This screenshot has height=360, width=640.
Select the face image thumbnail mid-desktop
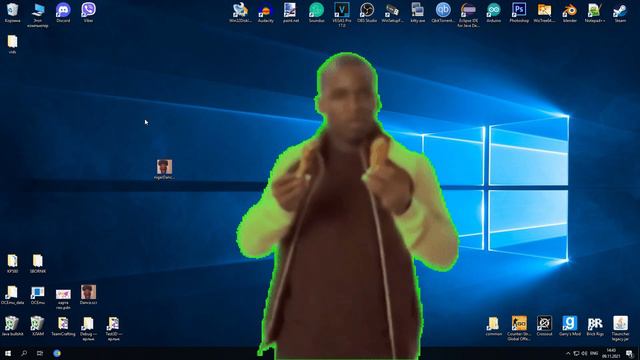click(164, 169)
